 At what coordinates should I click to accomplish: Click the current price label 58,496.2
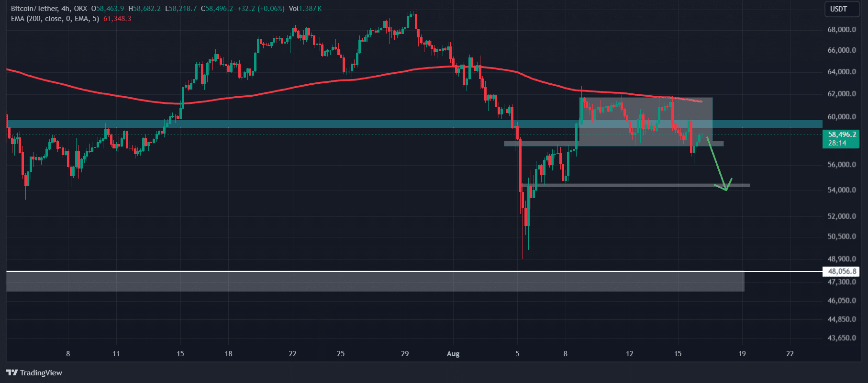pyautogui.click(x=842, y=135)
